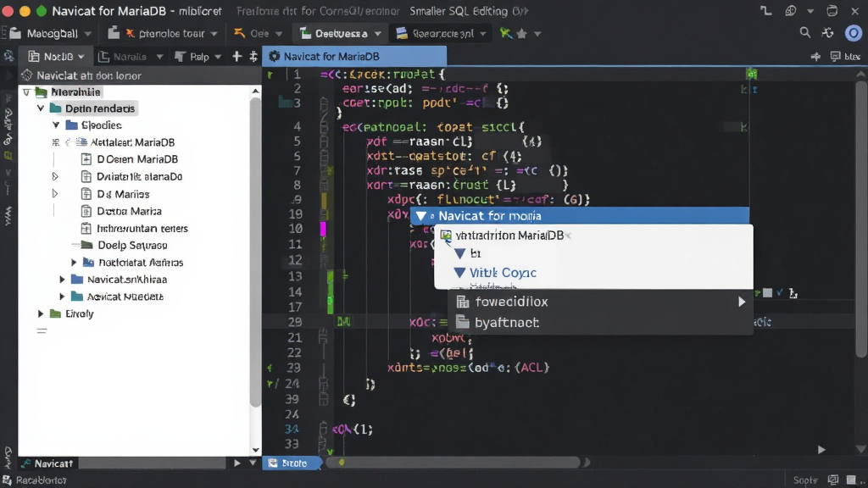Expand the 'Einofy' folder node
This screenshot has height=488, width=868.
[41, 313]
